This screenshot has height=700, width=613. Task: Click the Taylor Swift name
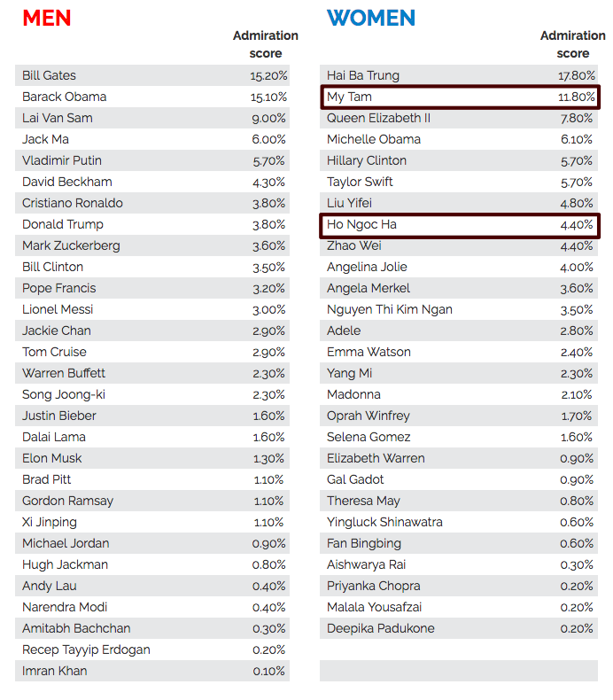[360, 182]
